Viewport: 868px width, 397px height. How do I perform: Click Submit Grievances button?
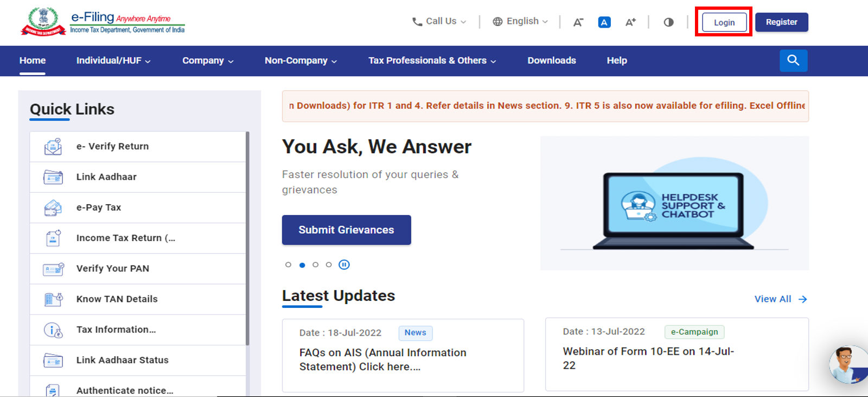pyautogui.click(x=346, y=230)
